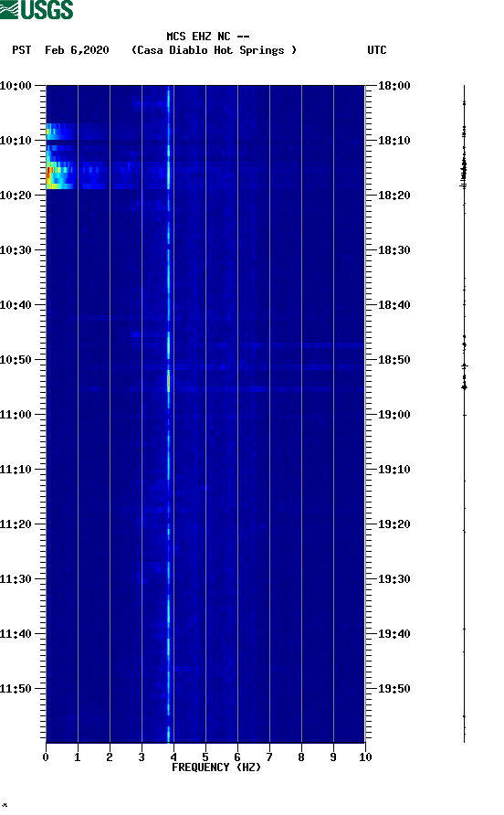
Task: Click the frequency axis tick '6'
Action: coord(237,757)
